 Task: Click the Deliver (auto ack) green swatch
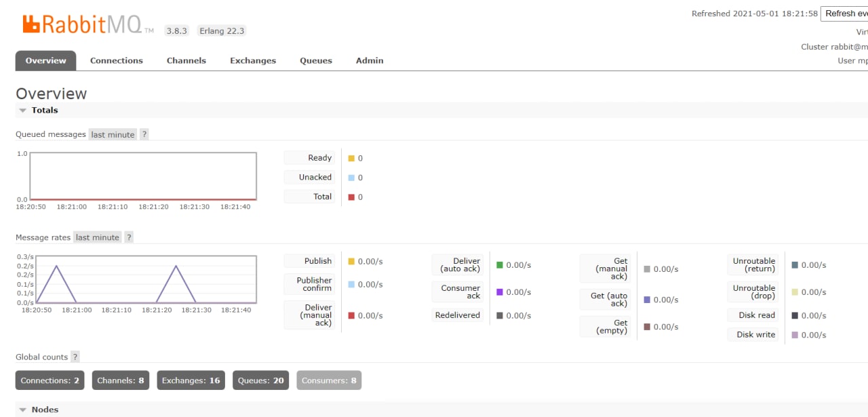(x=500, y=265)
